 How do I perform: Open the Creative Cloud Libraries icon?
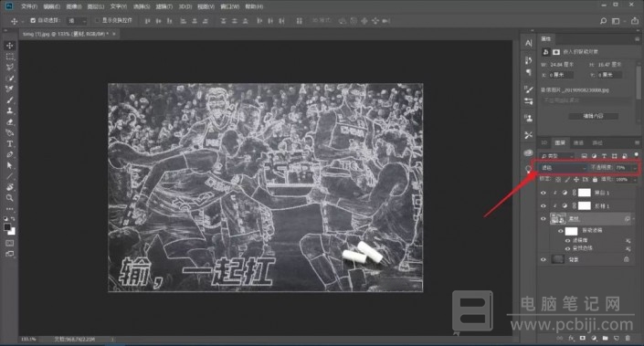point(529,152)
